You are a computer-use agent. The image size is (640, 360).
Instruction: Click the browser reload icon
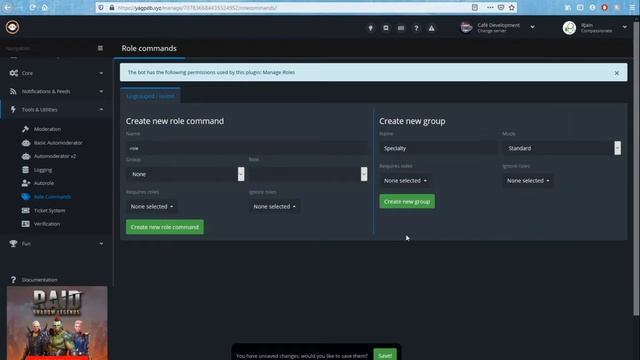32,7
